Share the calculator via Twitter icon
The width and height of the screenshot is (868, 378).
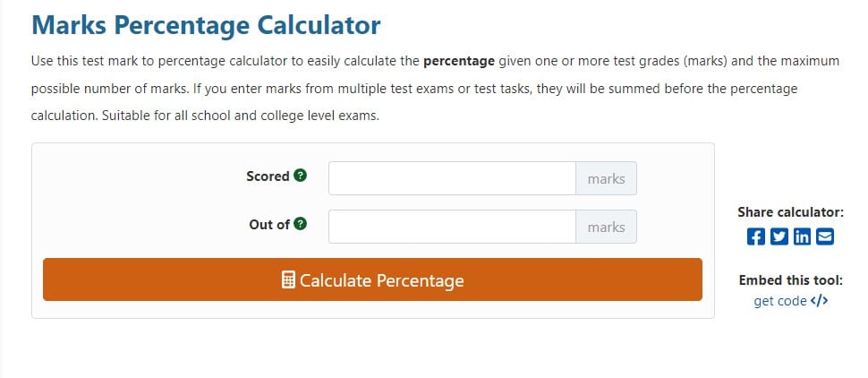tap(779, 236)
